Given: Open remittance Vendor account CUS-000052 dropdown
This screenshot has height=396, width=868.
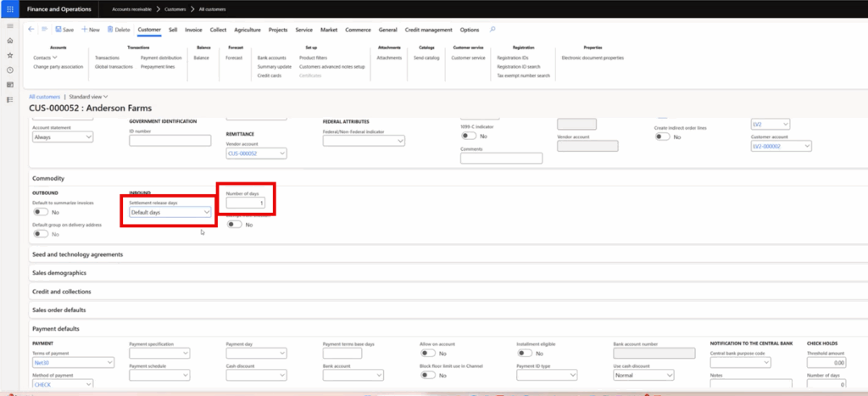Looking at the screenshot, I should pos(256,153).
